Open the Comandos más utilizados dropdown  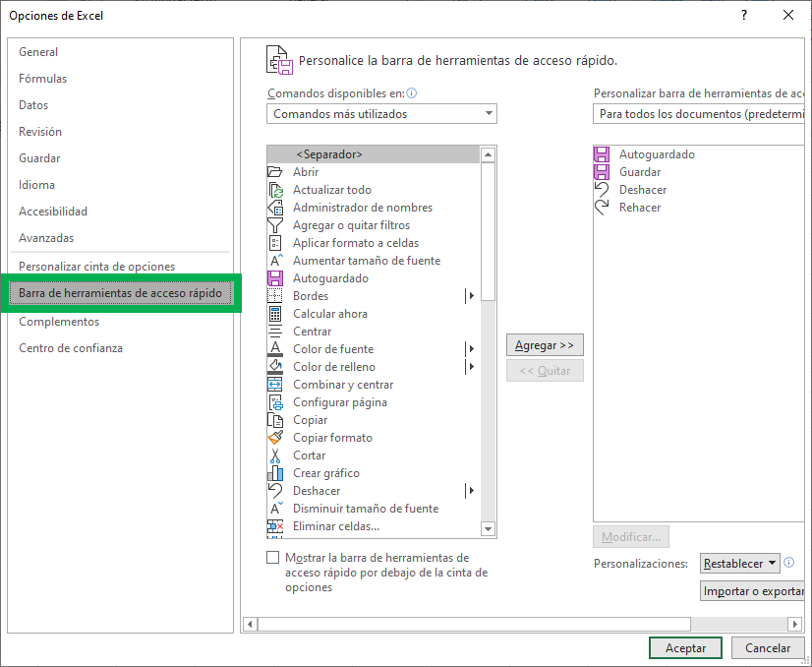(x=381, y=113)
